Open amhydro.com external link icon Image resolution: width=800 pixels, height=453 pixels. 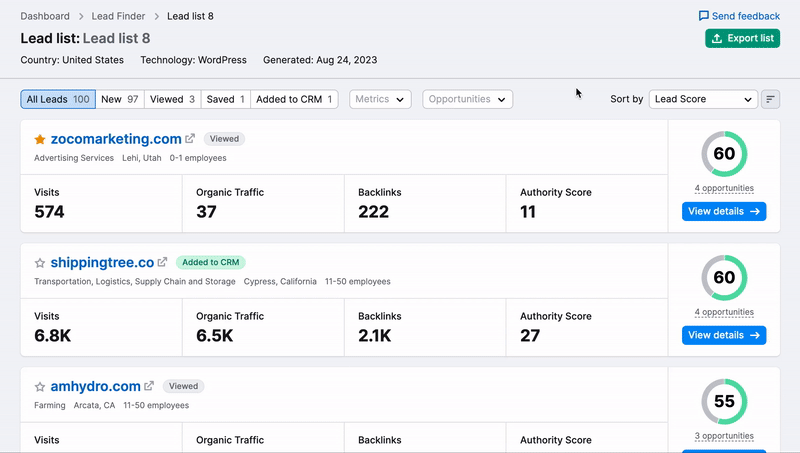tap(149, 386)
